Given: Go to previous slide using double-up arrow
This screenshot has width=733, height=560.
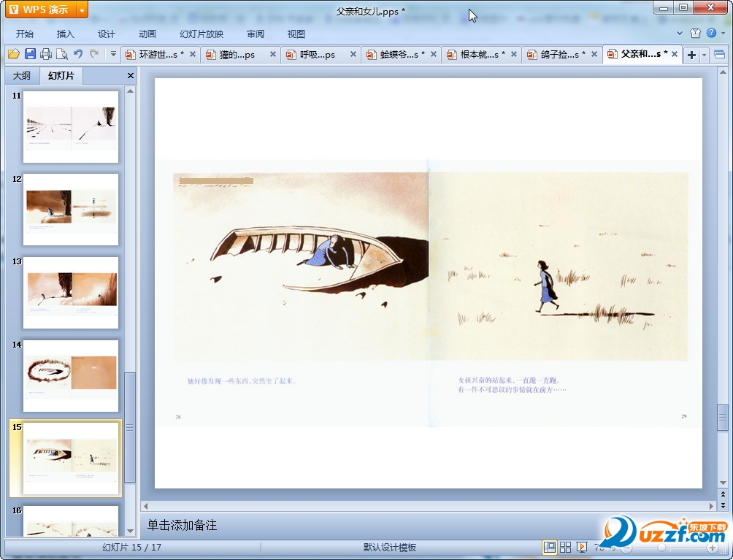Looking at the screenshot, I should pyautogui.click(x=723, y=494).
